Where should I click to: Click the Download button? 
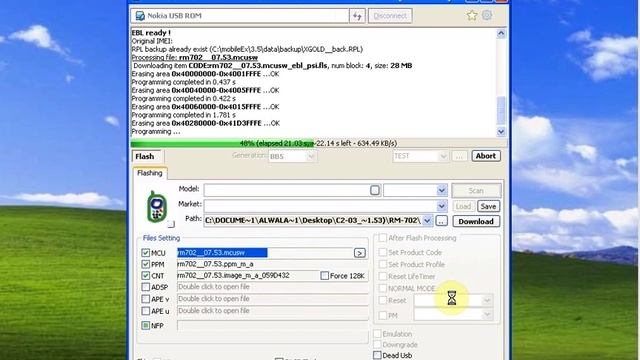tap(476, 221)
